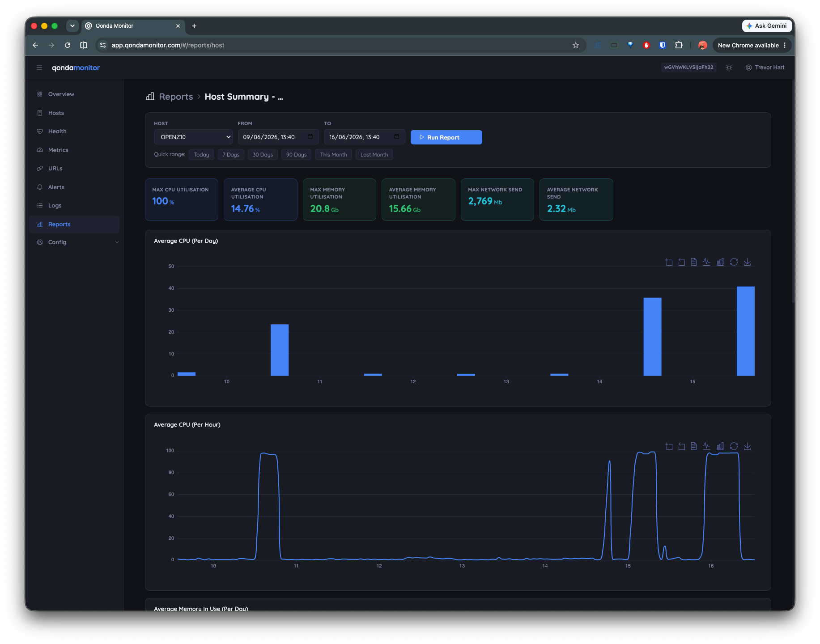Open the Overview page in sidebar
This screenshot has height=644, width=820.
tap(74, 94)
